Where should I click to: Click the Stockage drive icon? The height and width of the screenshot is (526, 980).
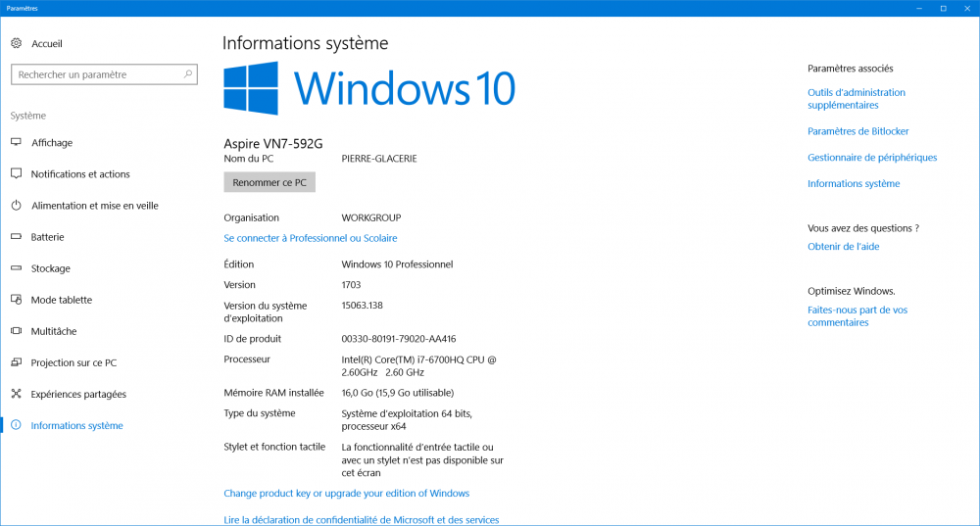(16, 268)
